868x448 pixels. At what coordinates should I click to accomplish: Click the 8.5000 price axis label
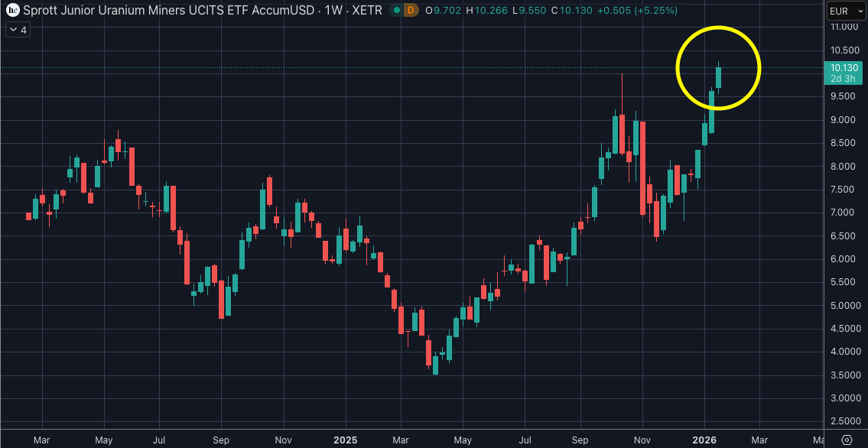(x=844, y=143)
